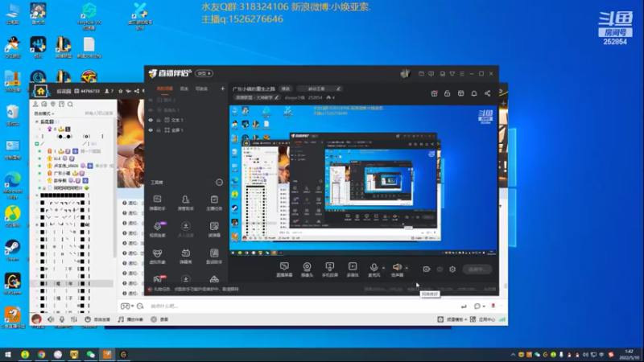Open Chrome from the taskbar
Viewport: 644px width, 362px height.
click(x=42, y=355)
